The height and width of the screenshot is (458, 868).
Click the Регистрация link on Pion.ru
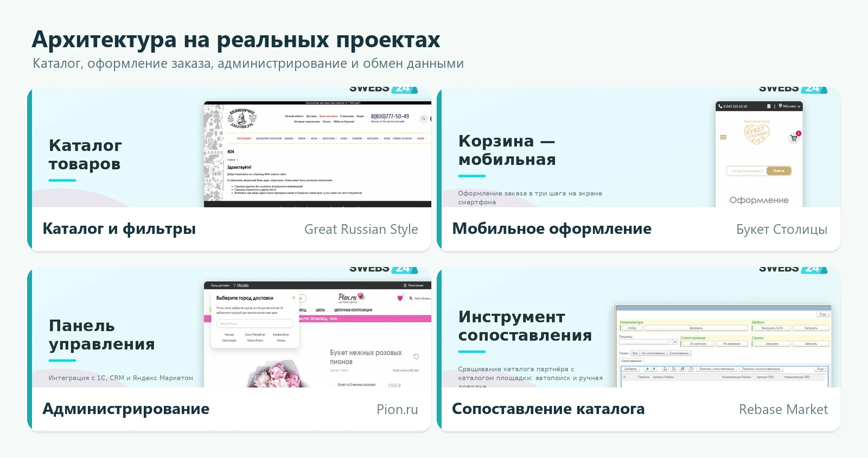point(416,285)
